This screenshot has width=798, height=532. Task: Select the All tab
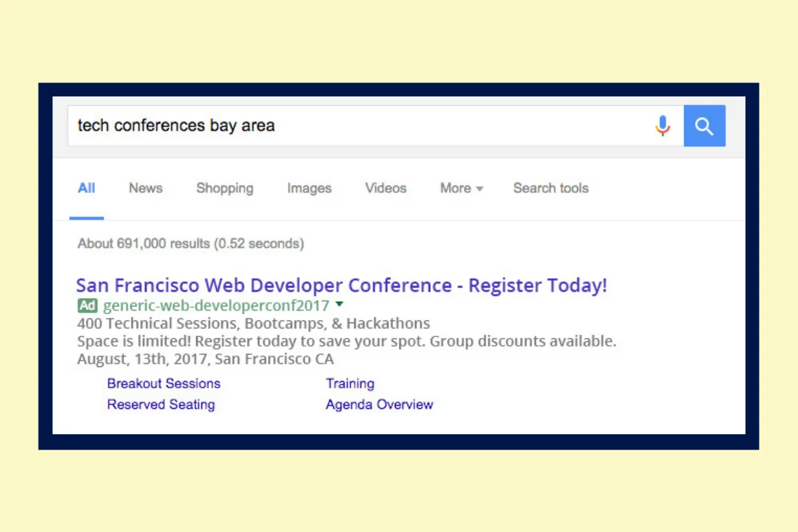click(x=86, y=188)
